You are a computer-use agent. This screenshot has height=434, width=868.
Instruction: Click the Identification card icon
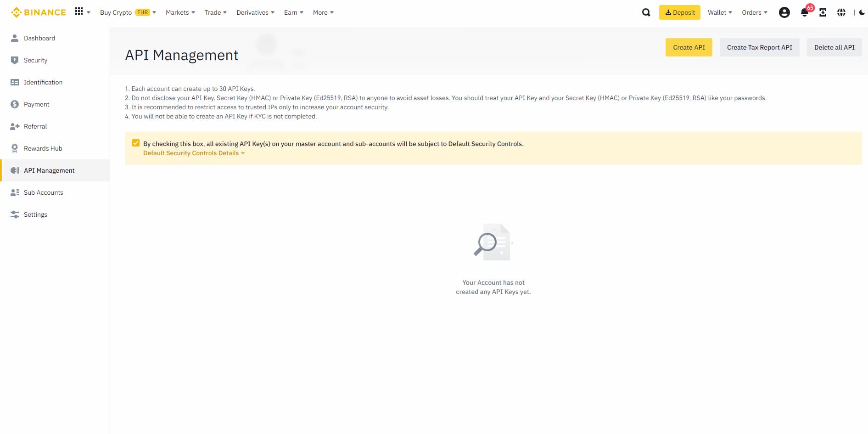click(15, 82)
